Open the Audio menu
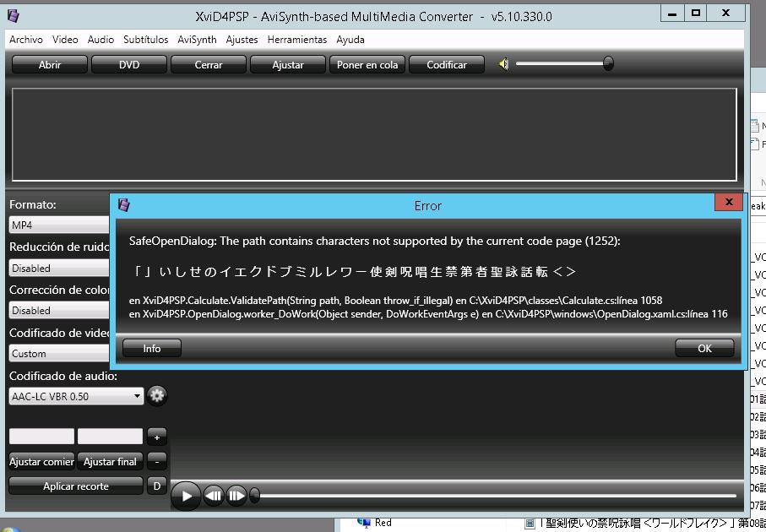This screenshot has height=532, width=766. pyautogui.click(x=101, y=40)
